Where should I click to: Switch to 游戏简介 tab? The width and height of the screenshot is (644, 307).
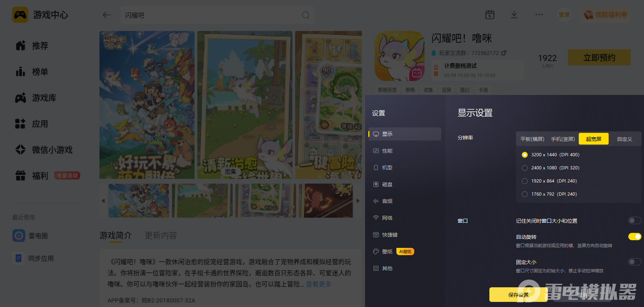116,235
